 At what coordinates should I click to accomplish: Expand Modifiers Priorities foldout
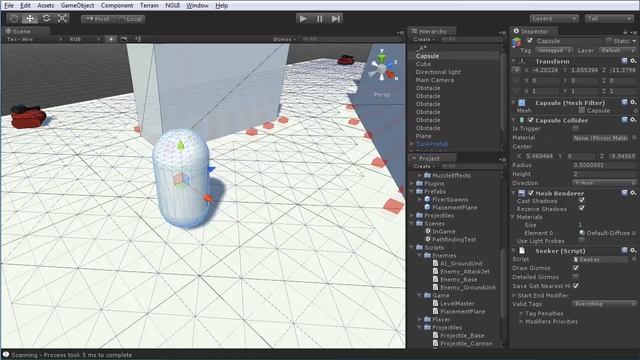point(521,321)
